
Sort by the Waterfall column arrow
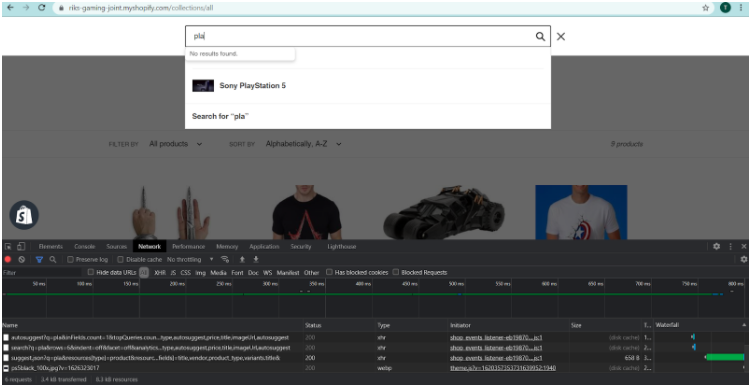pos(743,325)
